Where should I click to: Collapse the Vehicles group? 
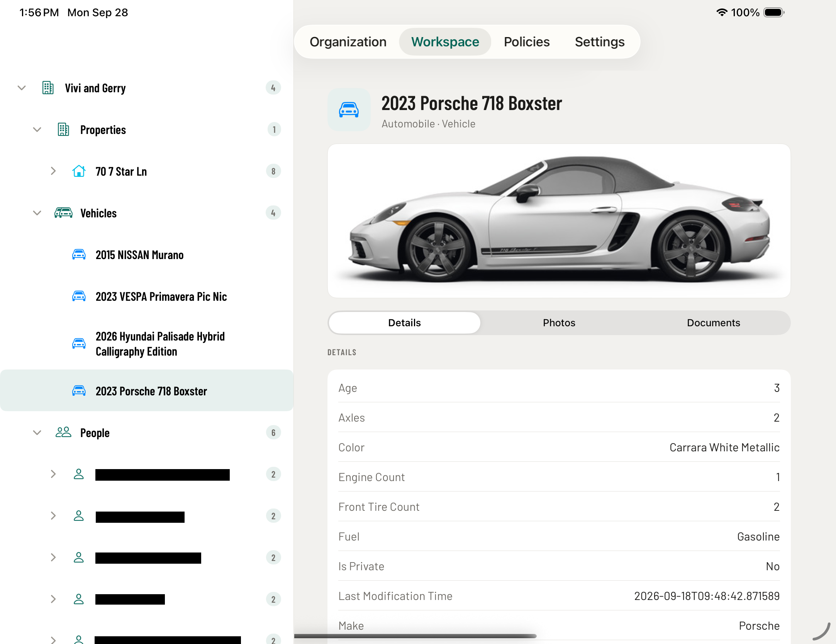(x=37, y=213)
